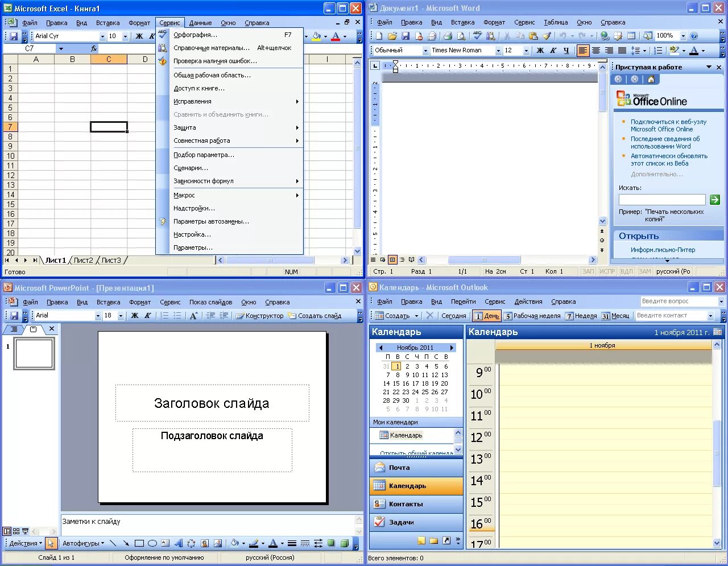Select slide 1 thumbnail in PowerPoint
Image resolution: width=728 pixels, height=566 pixels.
pos(34,353)
